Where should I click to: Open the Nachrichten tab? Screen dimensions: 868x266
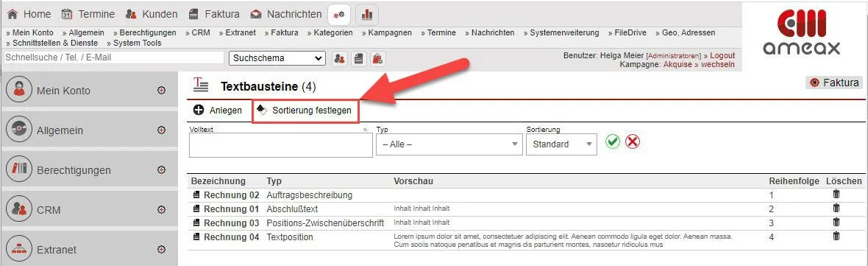click(285, 15)
